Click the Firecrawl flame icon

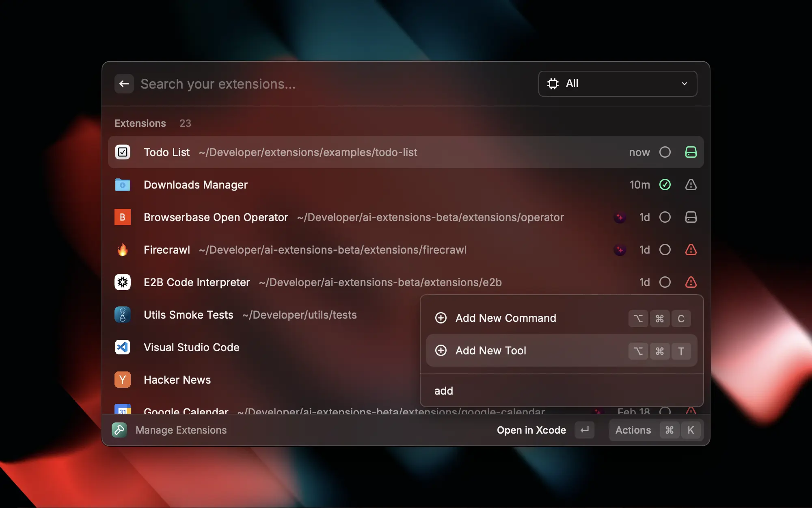(x=123, y=250)
